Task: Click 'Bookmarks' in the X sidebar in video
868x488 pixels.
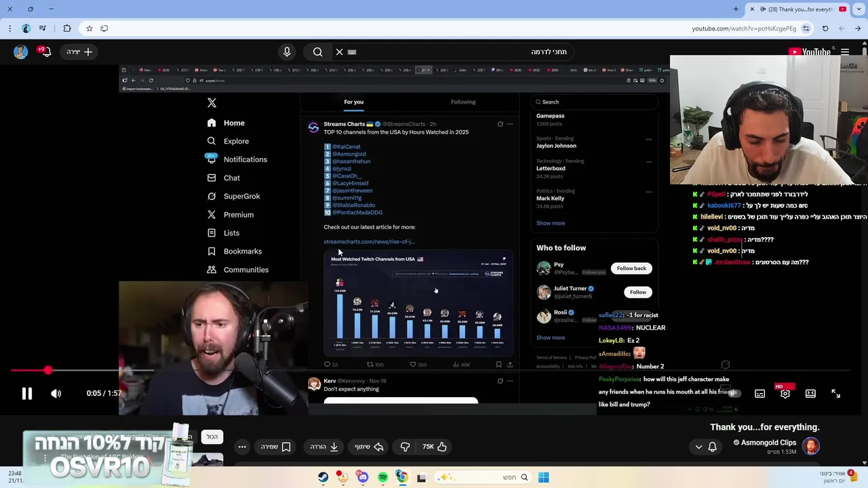Action: [242, 251]
